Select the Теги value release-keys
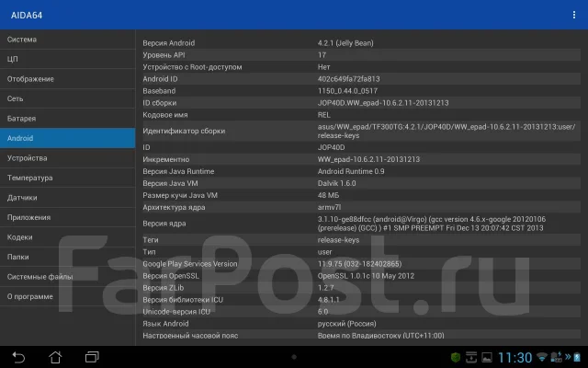588x368 pixels. click(x=338, y=240)
